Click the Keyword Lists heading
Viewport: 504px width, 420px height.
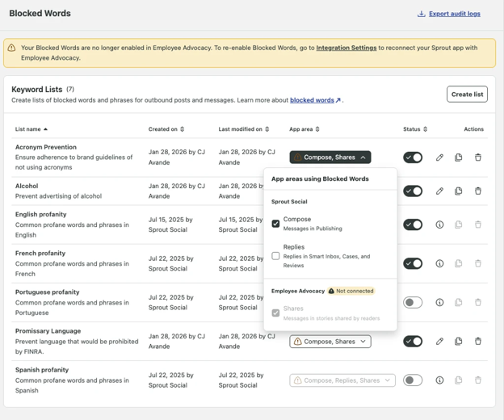(x=36, y=90)
